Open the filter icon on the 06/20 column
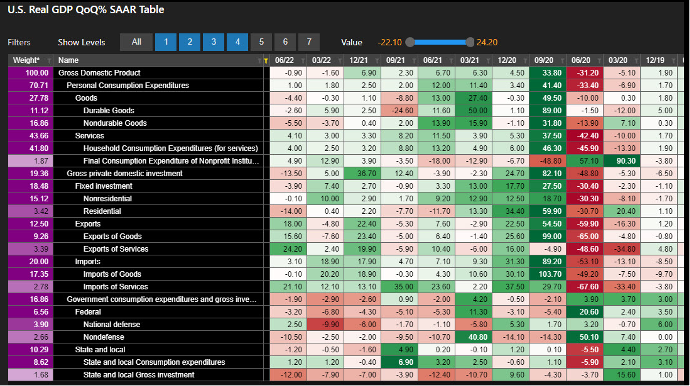The width and height of the screenshot is (690, 386). 599,61
